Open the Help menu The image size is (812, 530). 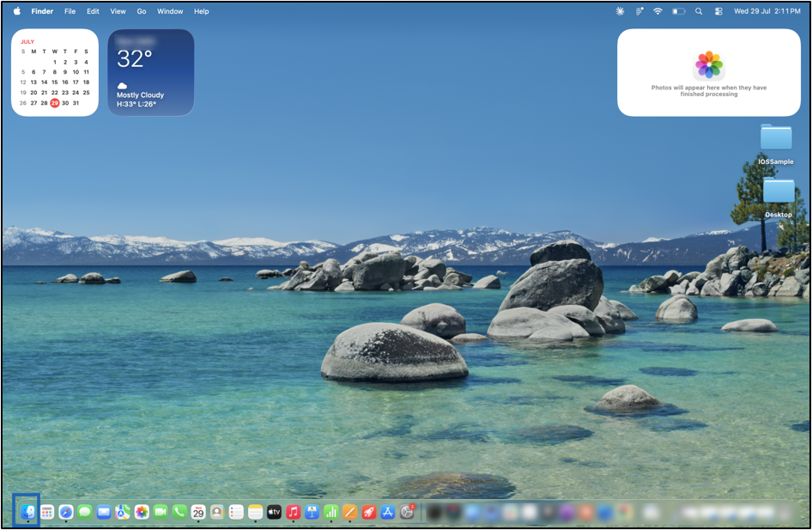click(202, 11)
